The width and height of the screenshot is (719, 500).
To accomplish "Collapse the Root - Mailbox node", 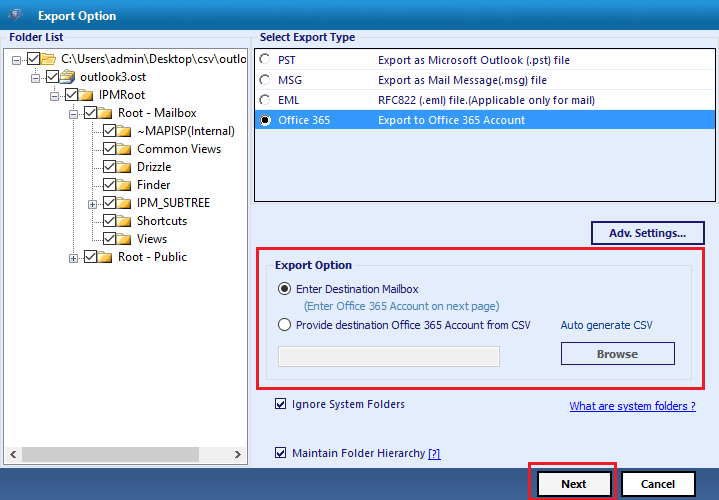I will pos(73,114).
